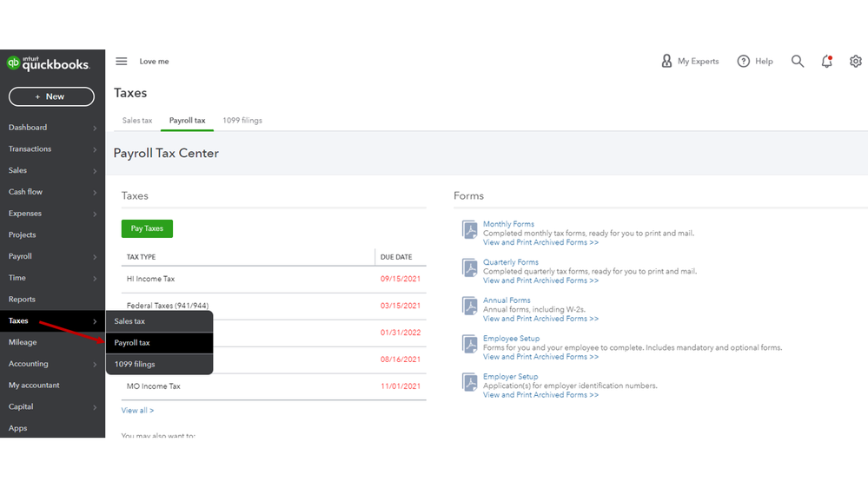Click the green Pay Taxes button

[147, 228]
